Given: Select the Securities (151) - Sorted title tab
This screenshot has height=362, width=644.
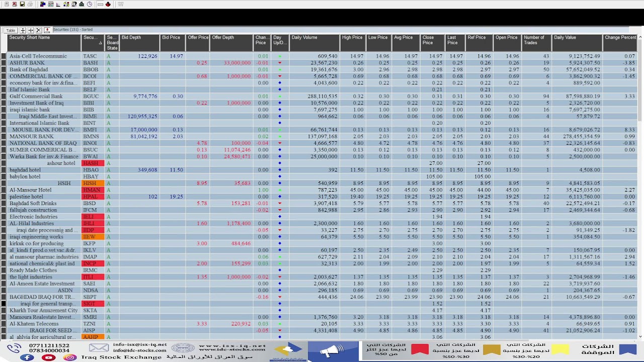Looking at the screenshot, I should (73, 30).
